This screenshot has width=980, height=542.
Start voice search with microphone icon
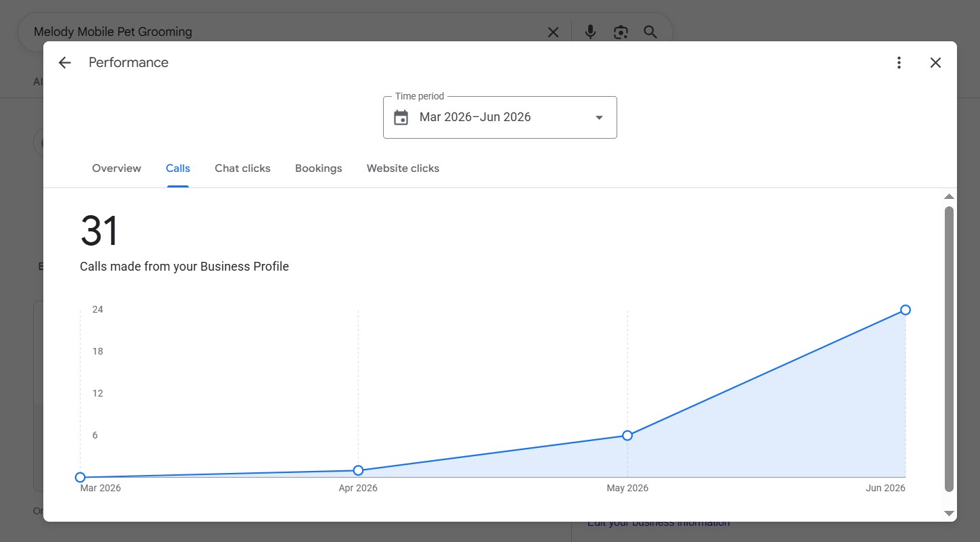pos(590,32)
